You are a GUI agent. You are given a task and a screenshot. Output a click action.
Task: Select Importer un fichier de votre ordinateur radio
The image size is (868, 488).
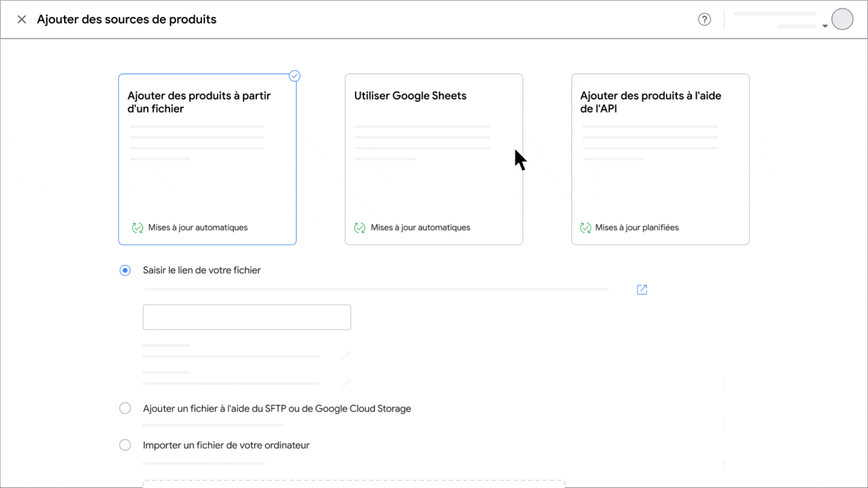coord(125,445)
